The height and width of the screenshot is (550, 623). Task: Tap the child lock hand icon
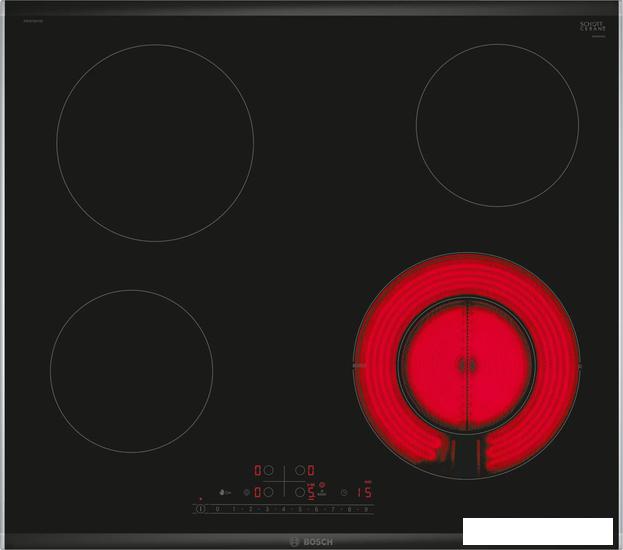[x=224, y=492]
